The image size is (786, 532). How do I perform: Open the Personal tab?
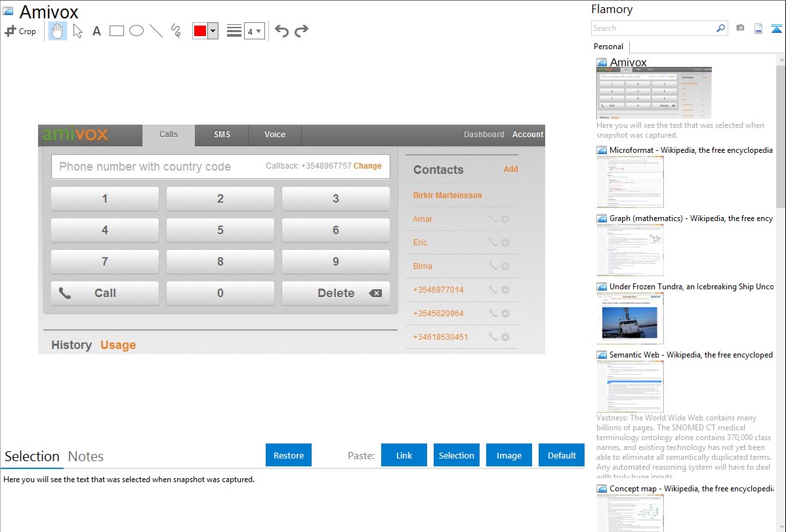608,47
